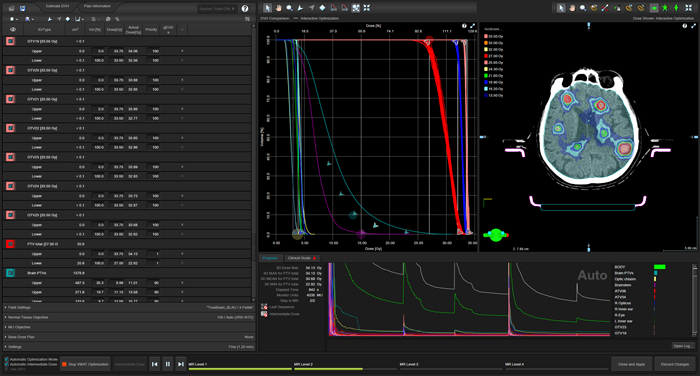Click the layout icon at objectives toolbar's right end

click(247, 19)
